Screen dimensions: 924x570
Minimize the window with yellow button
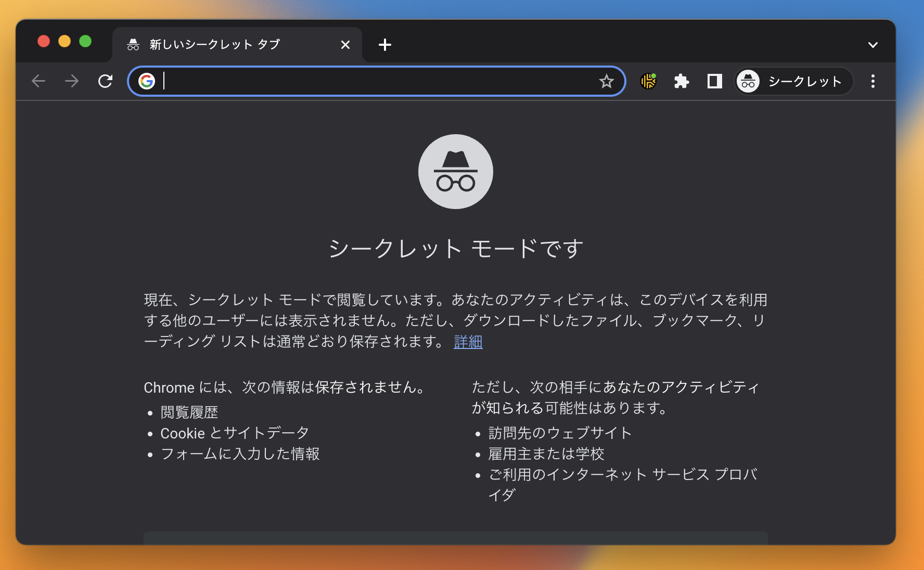(65, 41)
